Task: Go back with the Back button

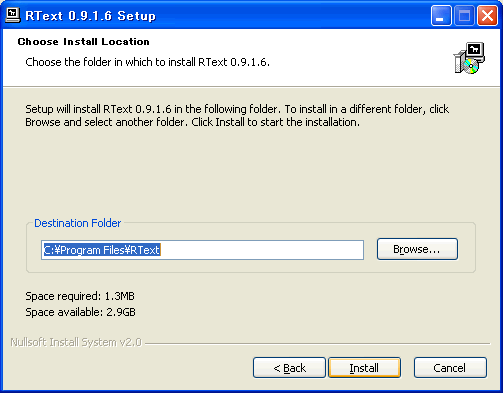Action: [289, 368]
